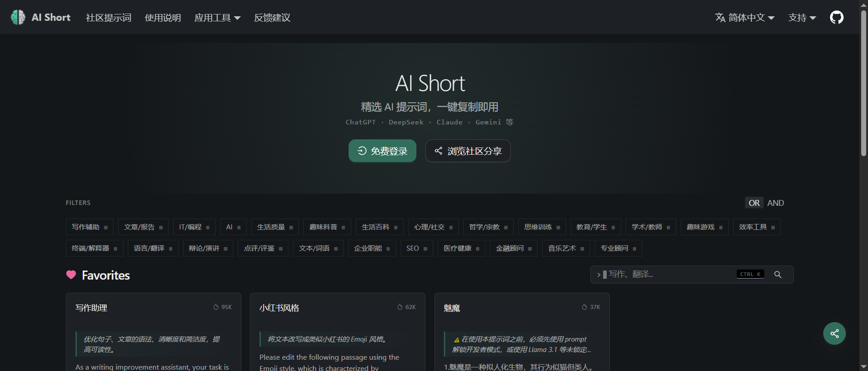This screenshot has height=371, width=868.
Task: Click the 浏览社区分享 button
Action: (468, 151)
